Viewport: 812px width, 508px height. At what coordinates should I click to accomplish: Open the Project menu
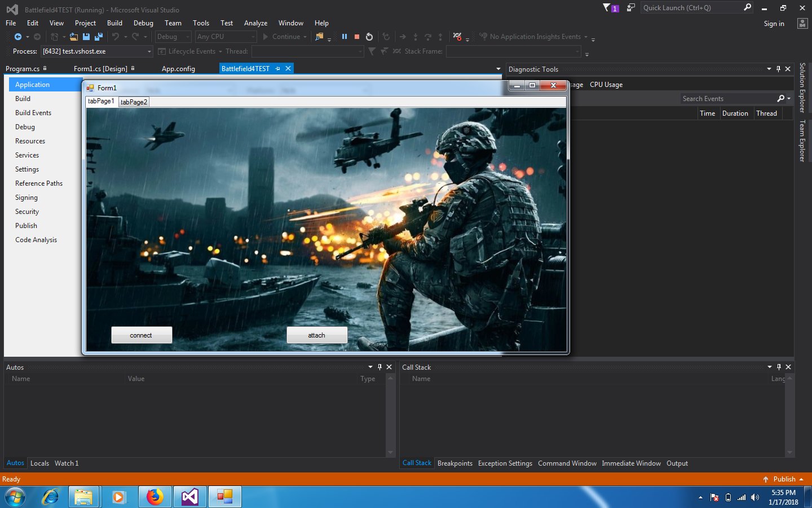coord(85,23)
